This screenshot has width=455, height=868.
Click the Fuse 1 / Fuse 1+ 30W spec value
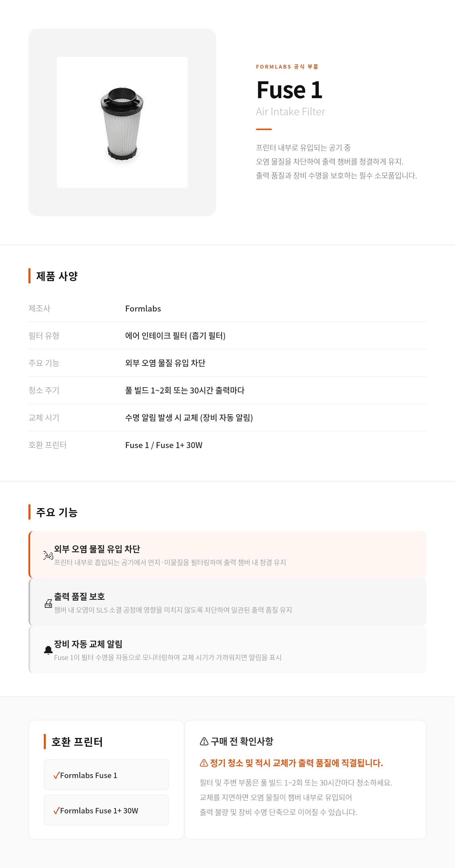point(164,445)
